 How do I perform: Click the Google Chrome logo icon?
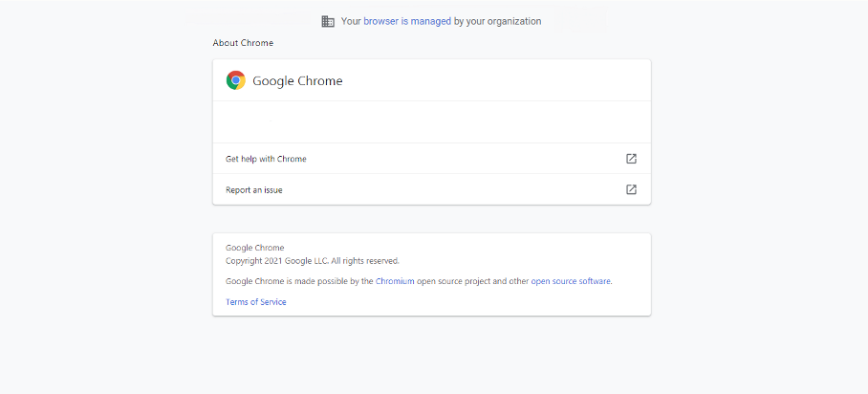(x=236, y=80)
